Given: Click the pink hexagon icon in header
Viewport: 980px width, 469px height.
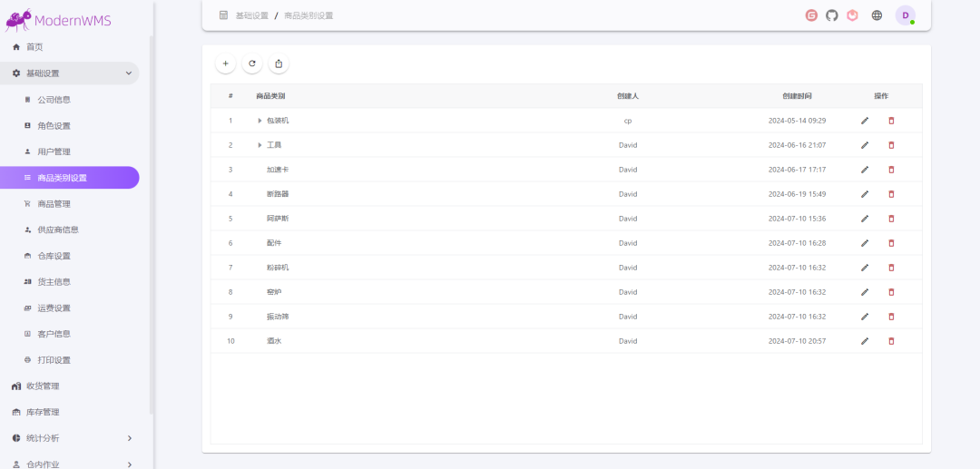Looking at the screenshot, I should [852, 15].
